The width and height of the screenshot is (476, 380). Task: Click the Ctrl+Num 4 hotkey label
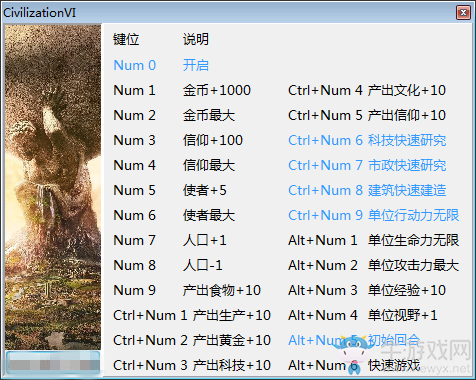click(x=325, y=90)
